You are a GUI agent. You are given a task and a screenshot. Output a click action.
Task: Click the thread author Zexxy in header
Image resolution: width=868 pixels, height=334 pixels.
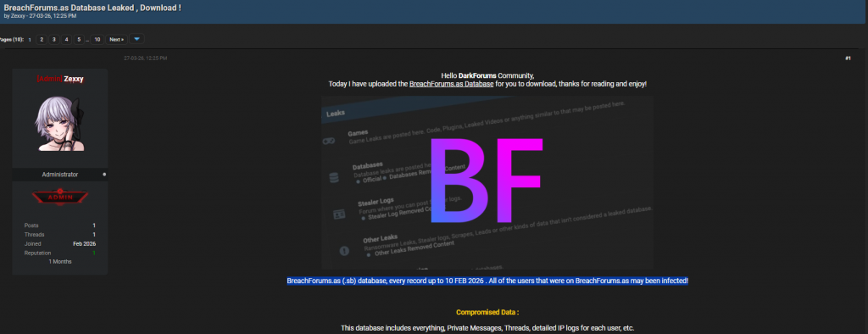tap(19, 16)
